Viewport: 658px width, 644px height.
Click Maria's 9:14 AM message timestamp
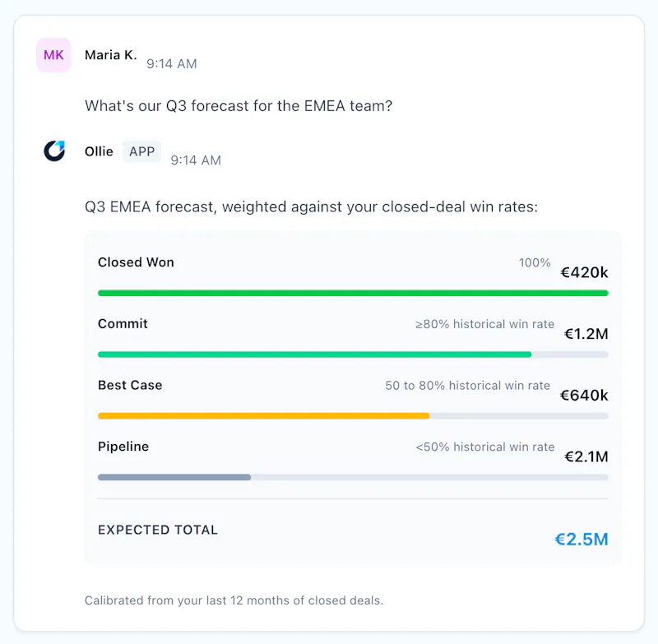(x=172, y=64)
